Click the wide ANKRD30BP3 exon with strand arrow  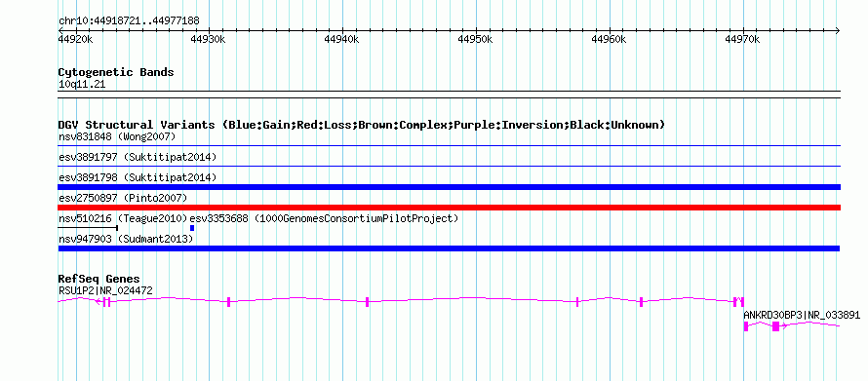tap(775, 326)
